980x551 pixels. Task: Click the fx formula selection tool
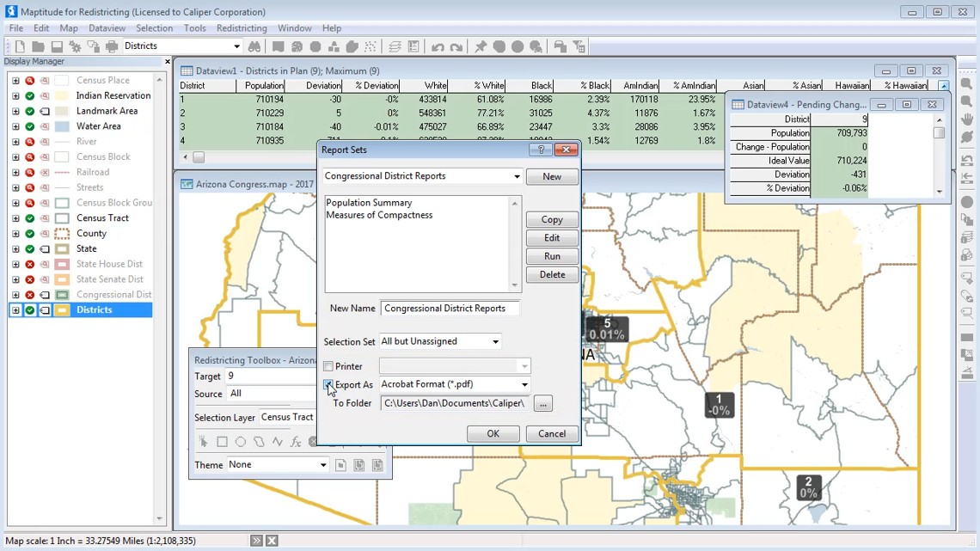click(x=296, y=442)
